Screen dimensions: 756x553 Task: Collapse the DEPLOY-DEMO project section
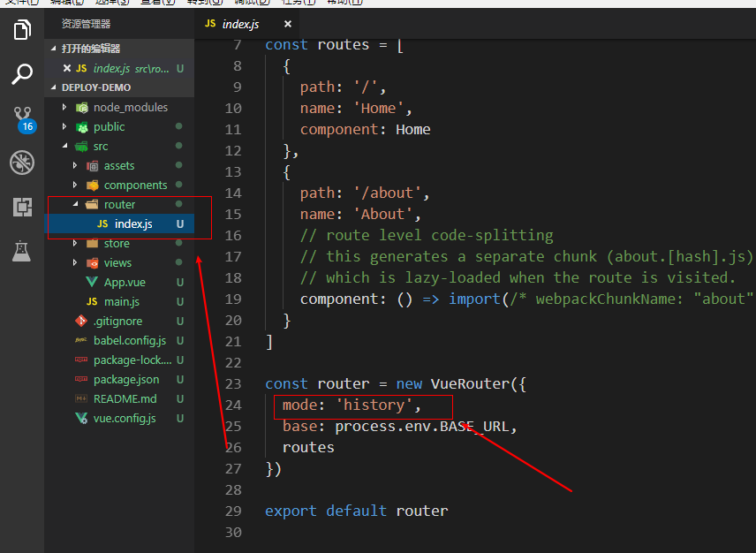click(x=54, y=87)
